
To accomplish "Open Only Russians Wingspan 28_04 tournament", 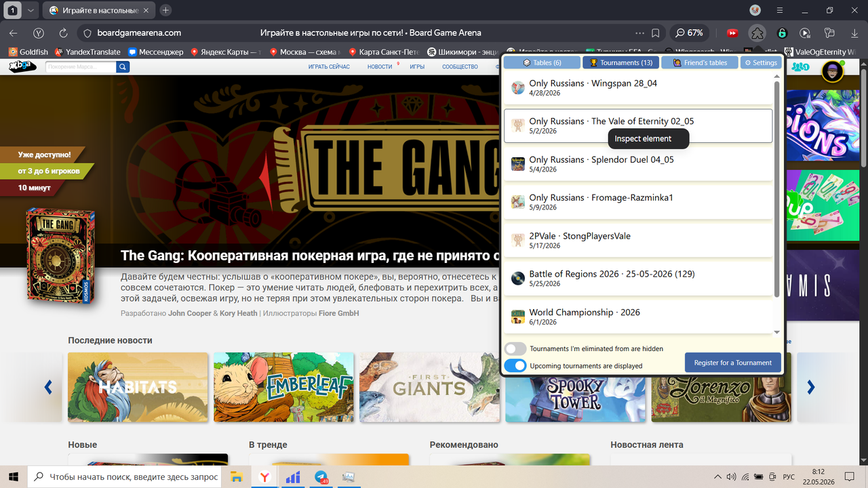I will 638,87.
